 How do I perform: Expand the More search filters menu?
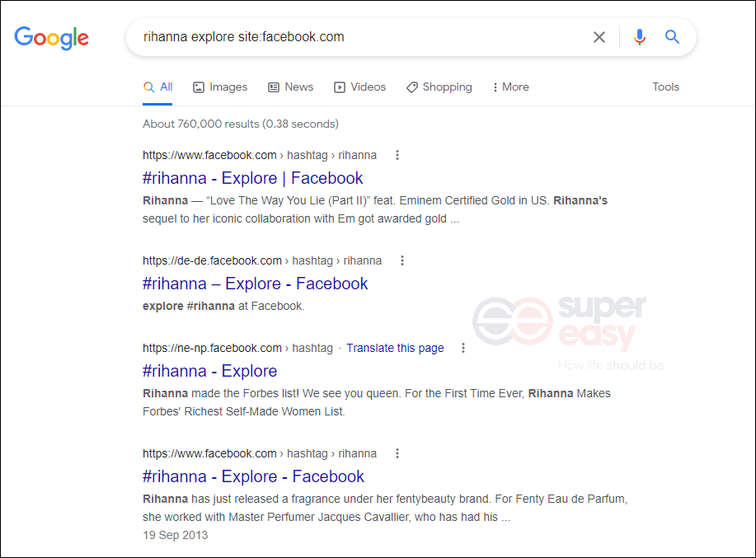tap(510, 87)
